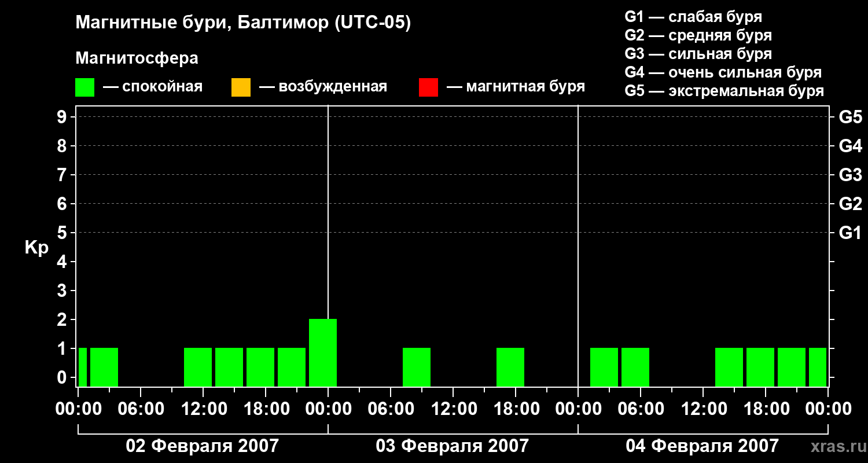Select the title 'Магнитные бури, Балтимор (UTC-05)'
This screenshot has height=463, width=868.
(x=243, y=23)
